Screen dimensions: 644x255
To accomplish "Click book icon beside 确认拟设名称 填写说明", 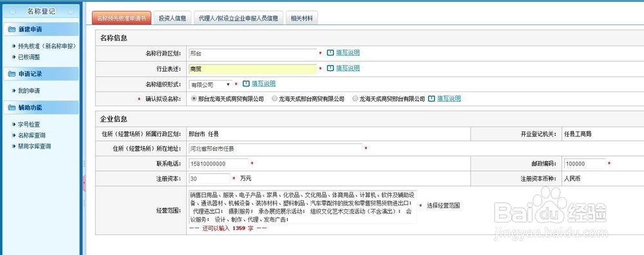I will [x=431, y=99].
